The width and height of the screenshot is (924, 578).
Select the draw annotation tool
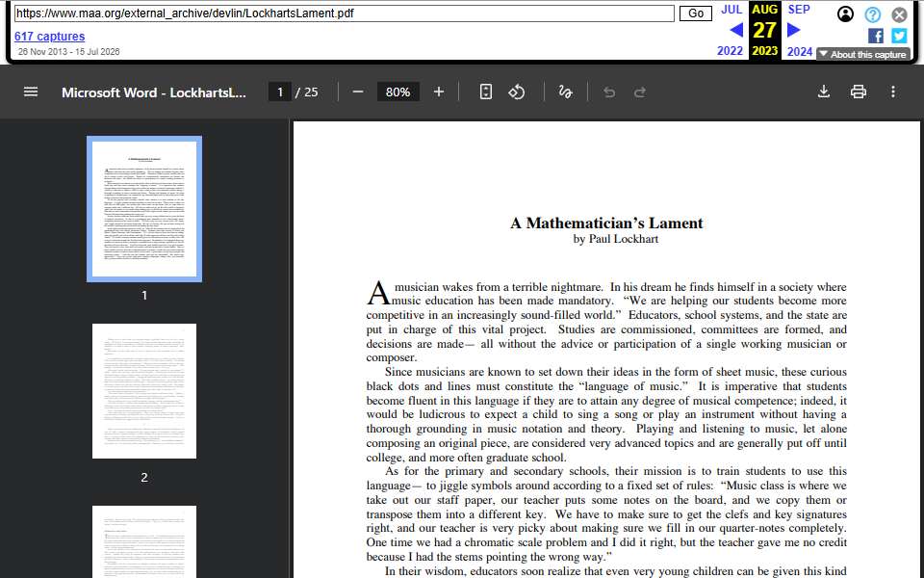pyautogui.click(x=566, y=92)
